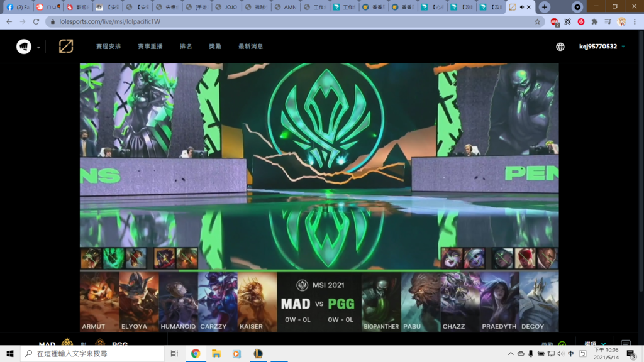
Task: Open the taskbar clock showing 下午 10:08
Action: [x=606, y=353]
